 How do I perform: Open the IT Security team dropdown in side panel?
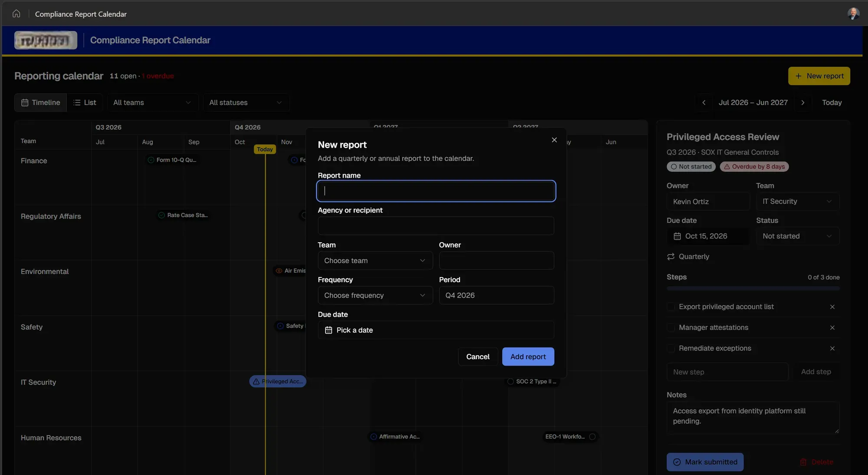(798, 201)
